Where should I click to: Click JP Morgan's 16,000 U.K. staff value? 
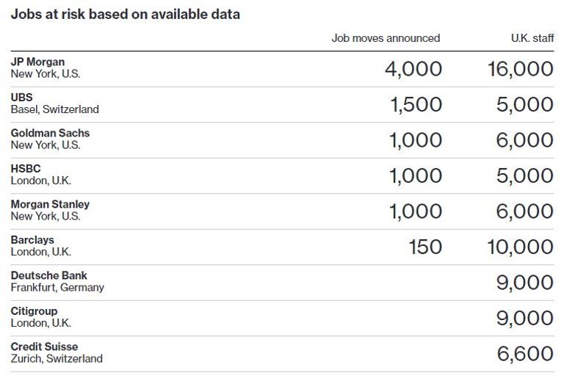coord(520,69)
